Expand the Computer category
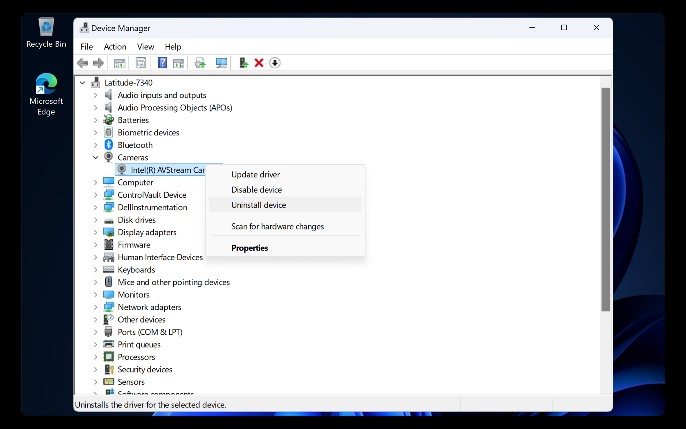 click(x=95, y=182)
